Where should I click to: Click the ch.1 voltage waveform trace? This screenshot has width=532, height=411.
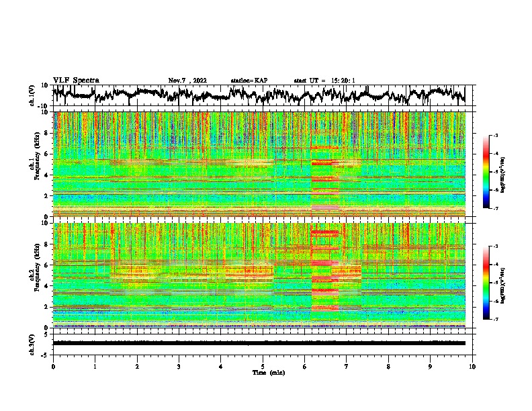point(259,95)
